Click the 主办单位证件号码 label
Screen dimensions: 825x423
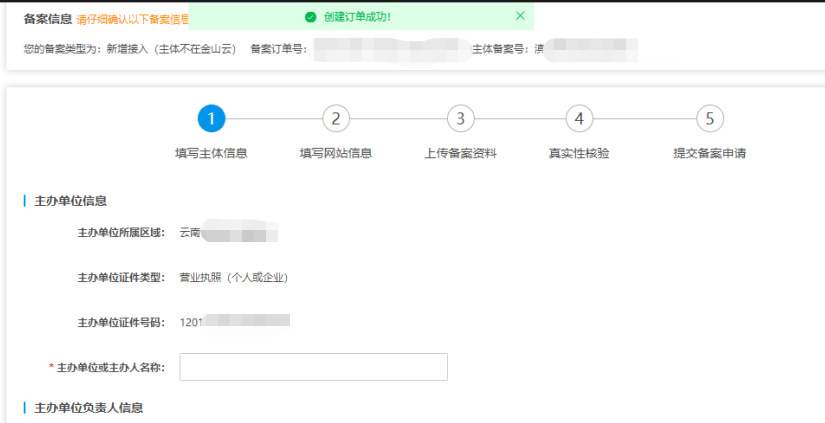[x=121, y=321]
